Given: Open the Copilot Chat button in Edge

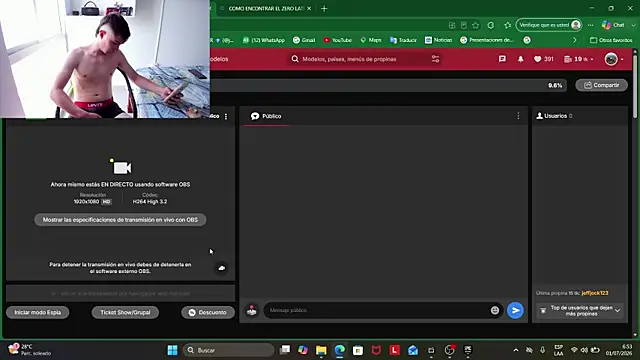Looking at the screenshot, I should (x=613, y=25).
